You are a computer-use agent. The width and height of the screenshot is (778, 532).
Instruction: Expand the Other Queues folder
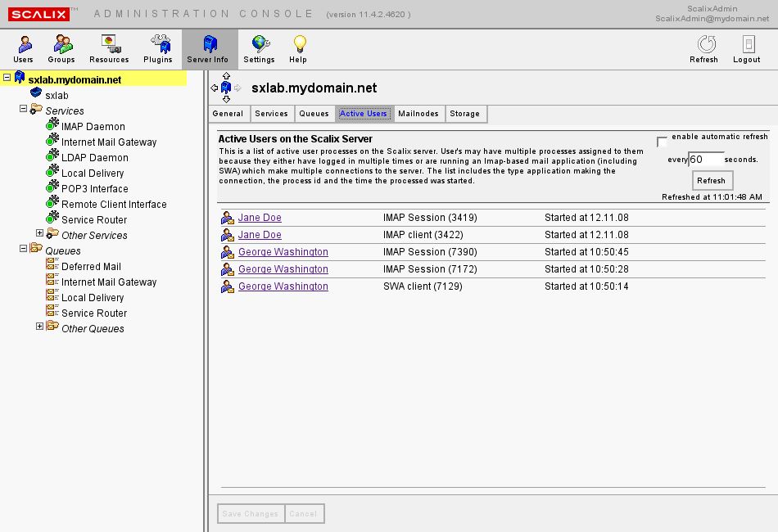(39, 327)
